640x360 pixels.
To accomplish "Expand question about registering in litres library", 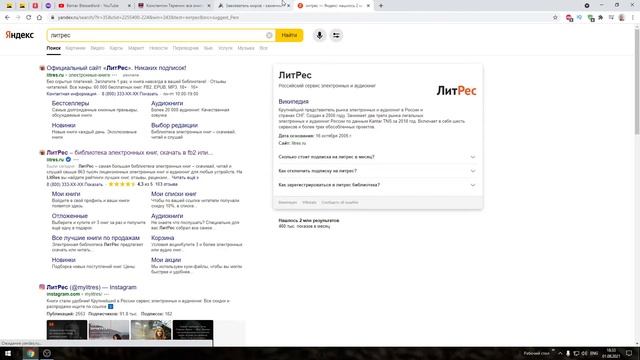I will pyautogui.click(x=377, y=185).
